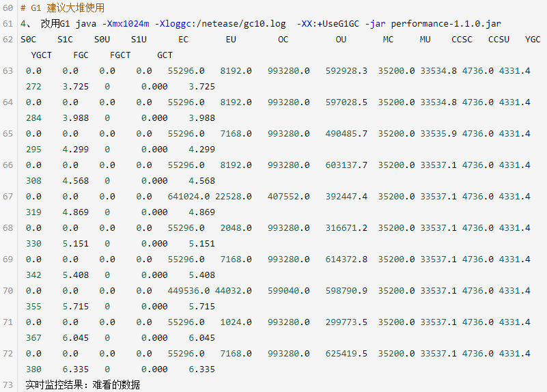
Task: Click EC value 641024.0
Action: 188,196
